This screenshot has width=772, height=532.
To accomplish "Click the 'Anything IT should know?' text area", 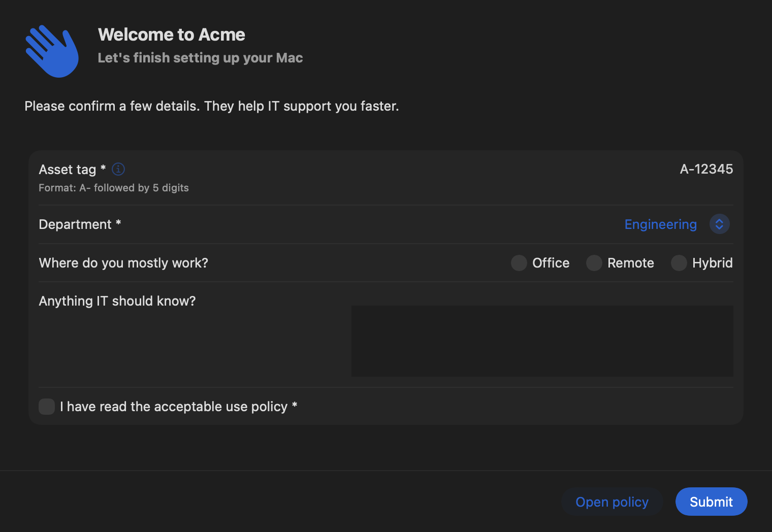I will 542,341.
